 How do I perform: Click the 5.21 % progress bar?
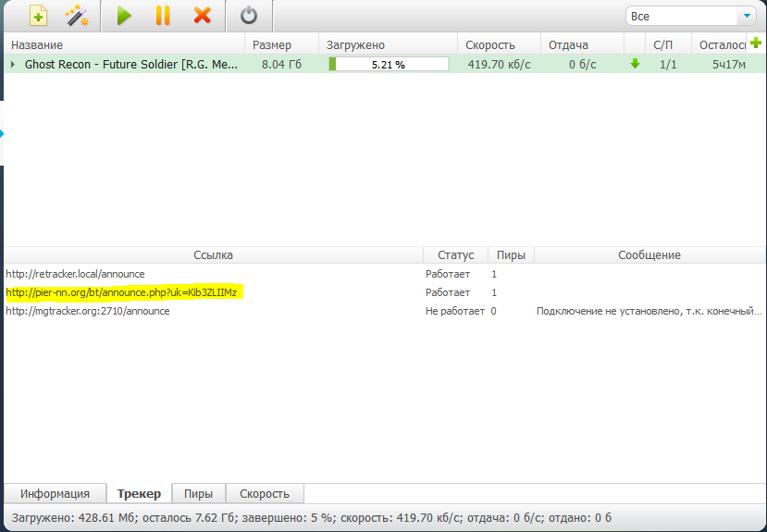389,64
